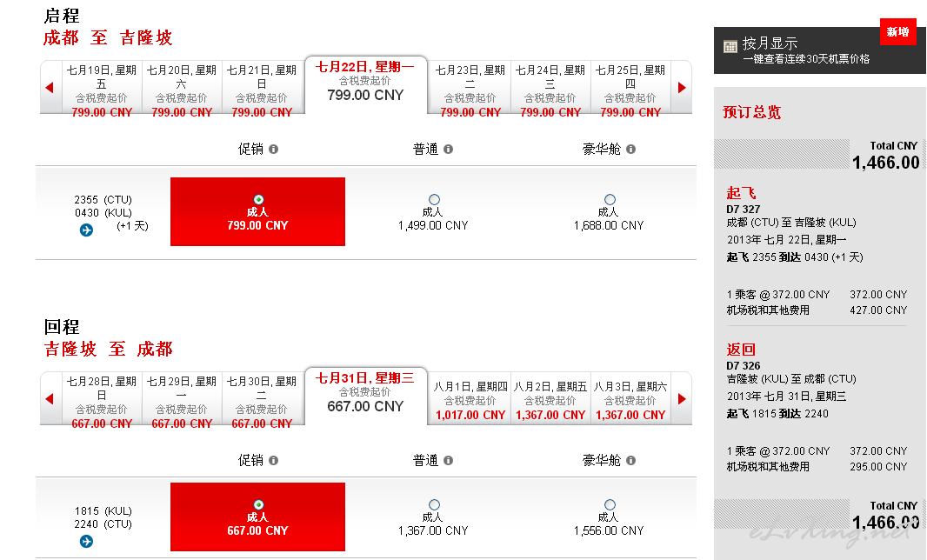Image resolution: width=927 pixels, height=560 pixels.
Task: Click calendar icon in 按月显示 banner
Action: tap(730, 46)
